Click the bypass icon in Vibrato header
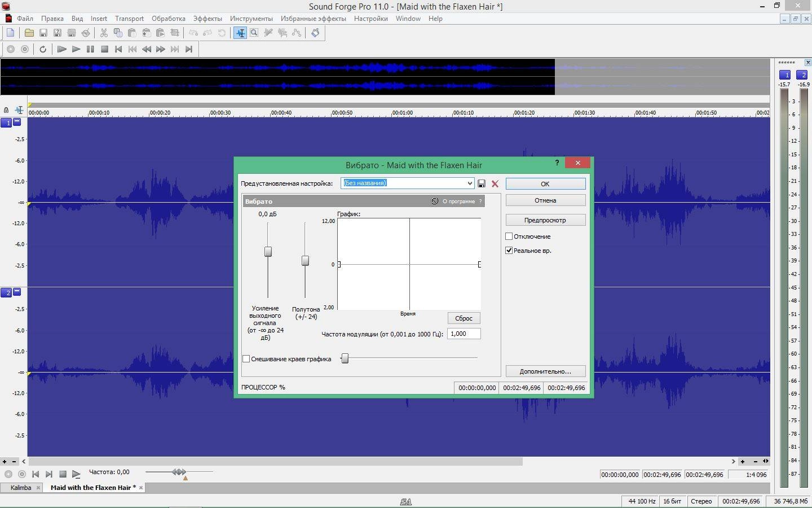 [x=435, y=201]
